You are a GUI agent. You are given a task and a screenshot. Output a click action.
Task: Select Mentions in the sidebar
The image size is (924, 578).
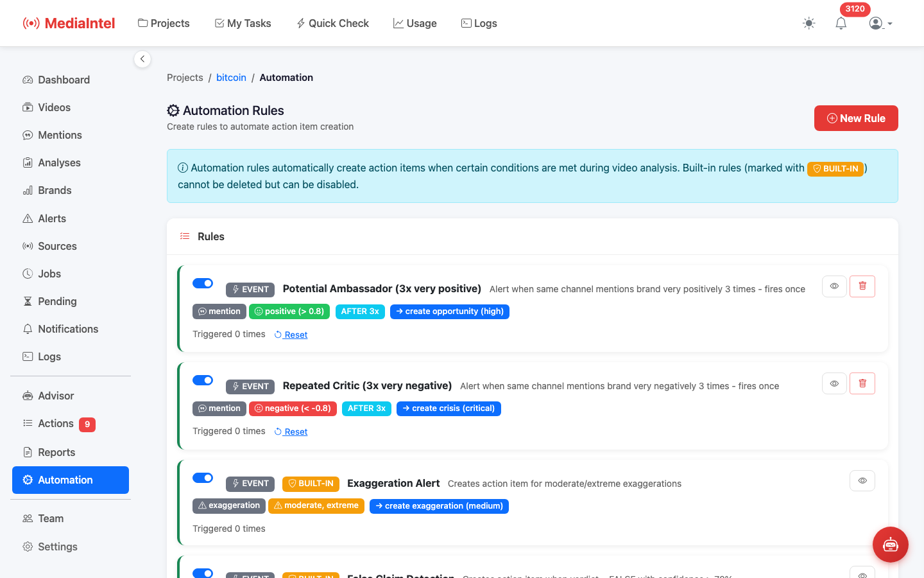pos(60,135)
